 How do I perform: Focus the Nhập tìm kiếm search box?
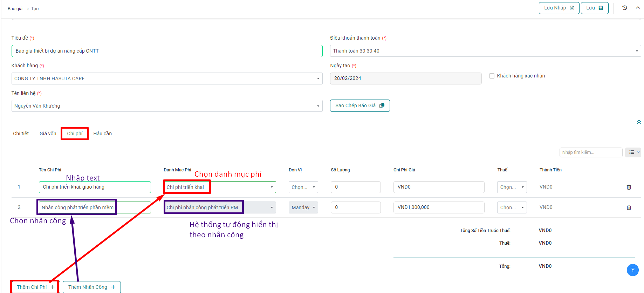click(x=590, y=152)
